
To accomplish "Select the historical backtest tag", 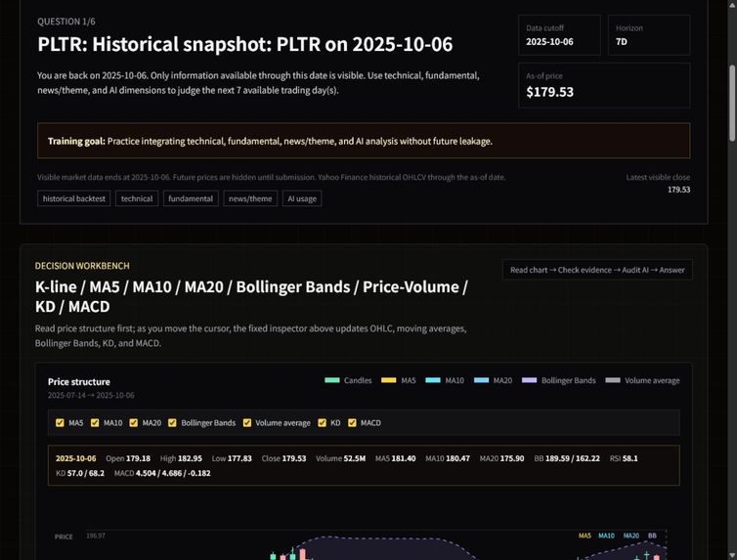I will [73, 198].
